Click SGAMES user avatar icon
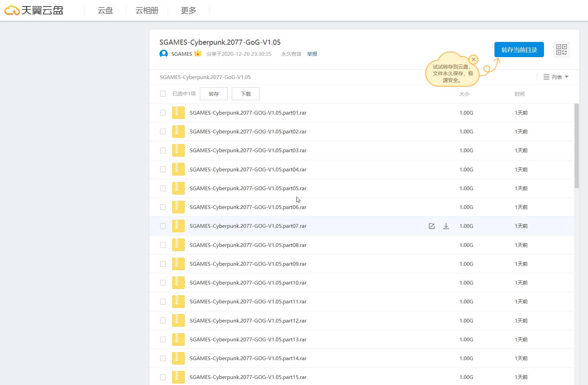Screen dimensions: 588x385 pos(163,54)
